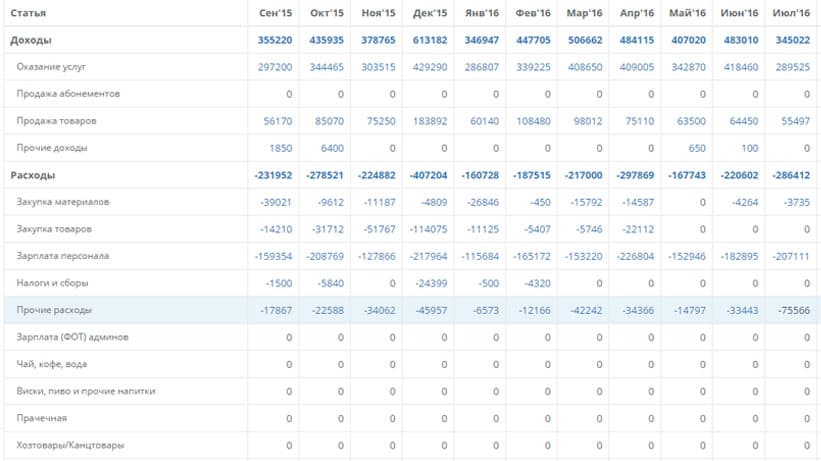
Task: Select the Янв'16 column header
Action: [x=482, y=13]
